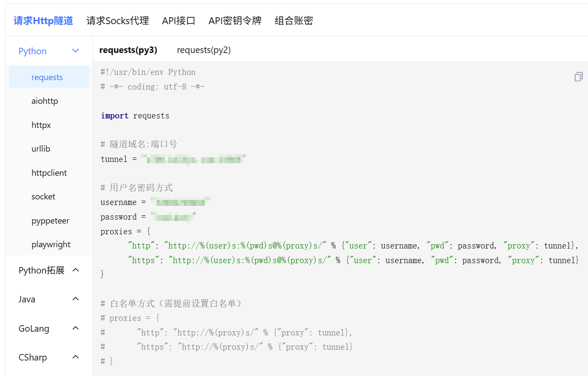
Task: Open the pyppeteer code example
Action: [x=50, y=221]
